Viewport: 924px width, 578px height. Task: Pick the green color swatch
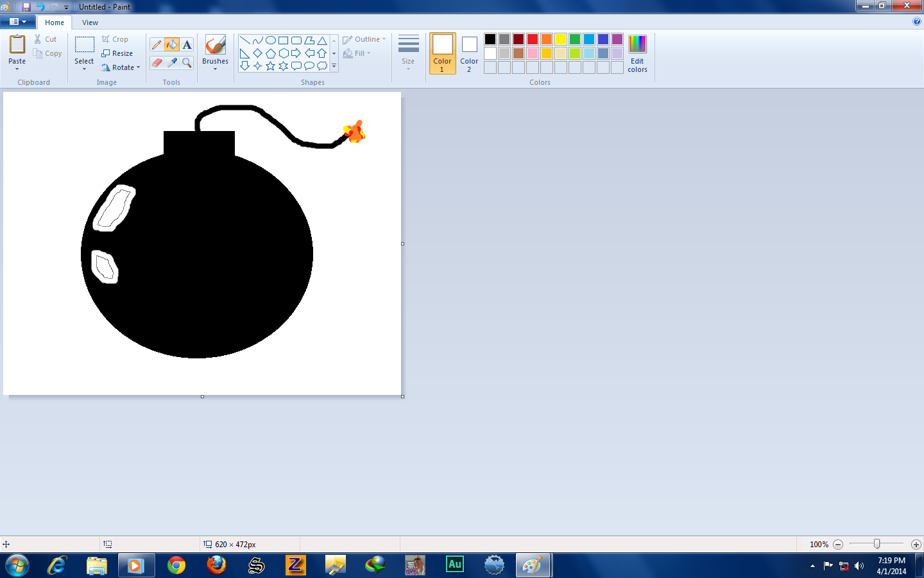pos(575,39)
